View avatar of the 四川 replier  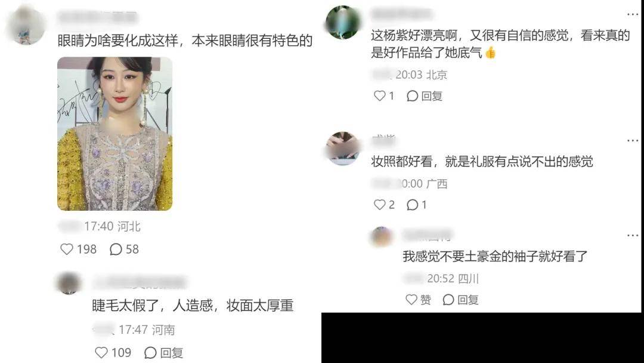click(x=382, y=236)
